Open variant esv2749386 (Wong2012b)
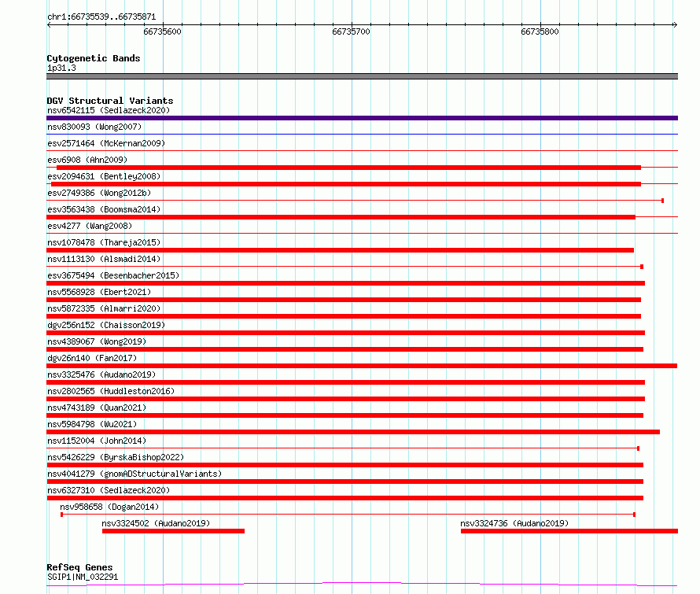Screen dimensions: 700x594 click(x=99, y=193)
